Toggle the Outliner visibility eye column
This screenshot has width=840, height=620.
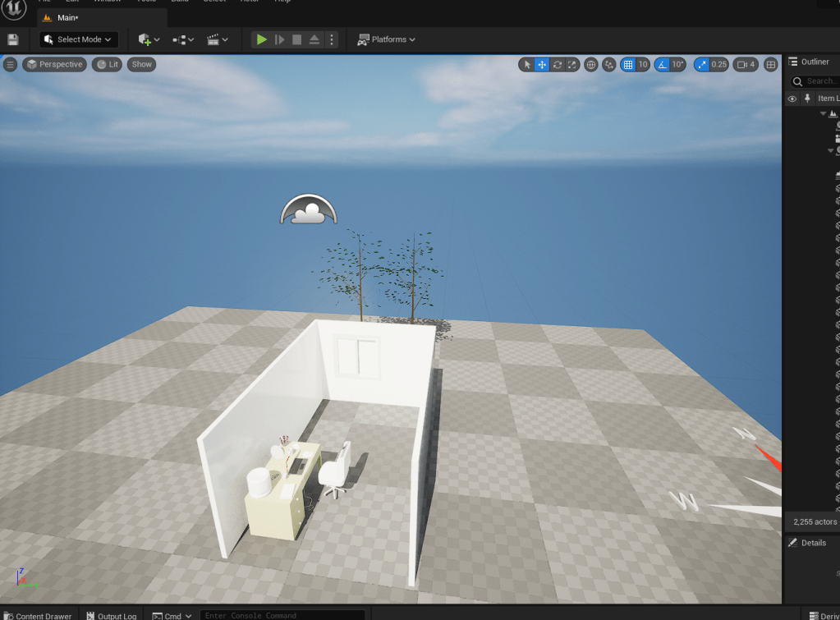792,99
